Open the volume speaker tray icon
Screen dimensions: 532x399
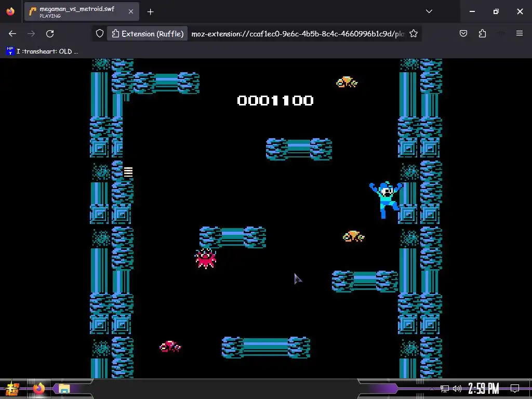pyautogui.click(x=457, y=389)
